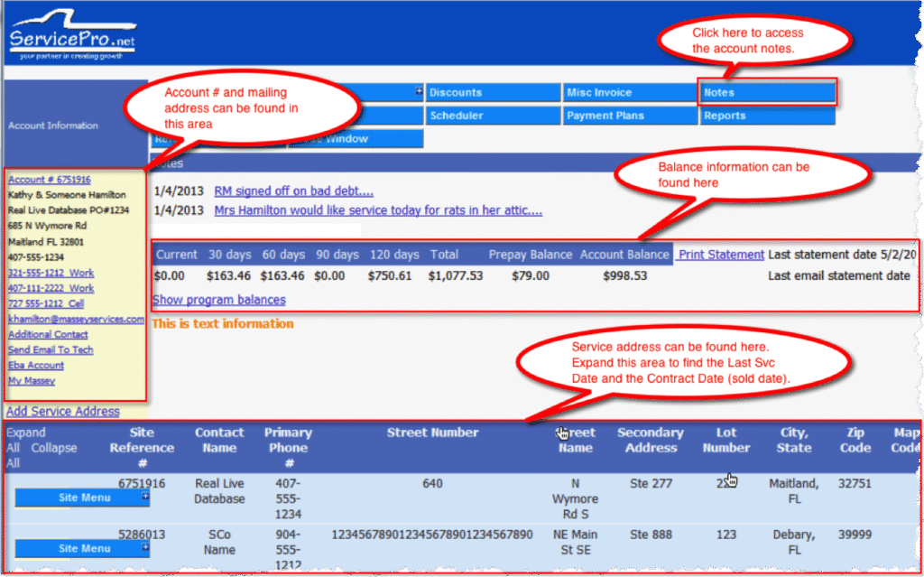Show program balances
This screenshot has width=924, height=577.
pos(219,300)
